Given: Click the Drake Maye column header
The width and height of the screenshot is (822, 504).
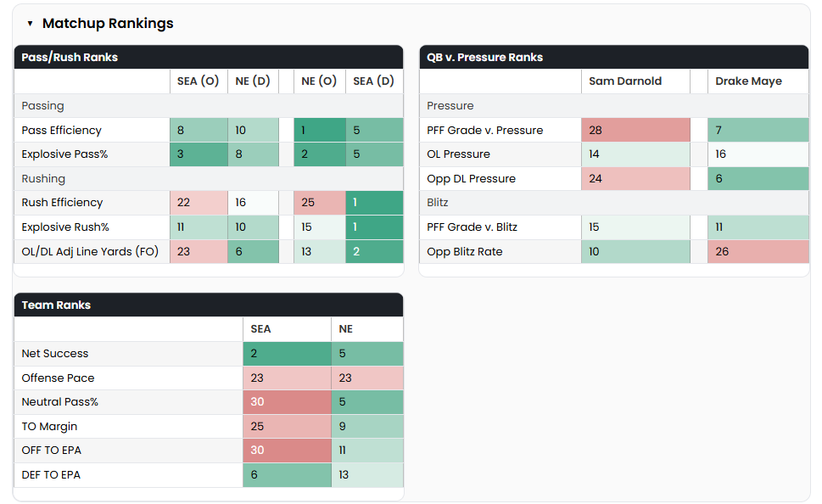Looking at the screenshot, I should [748, 81].
